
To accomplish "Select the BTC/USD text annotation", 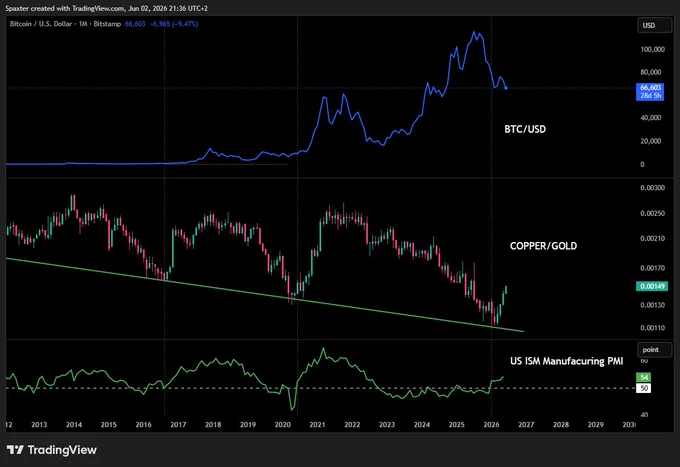I will tap(525, 129).
